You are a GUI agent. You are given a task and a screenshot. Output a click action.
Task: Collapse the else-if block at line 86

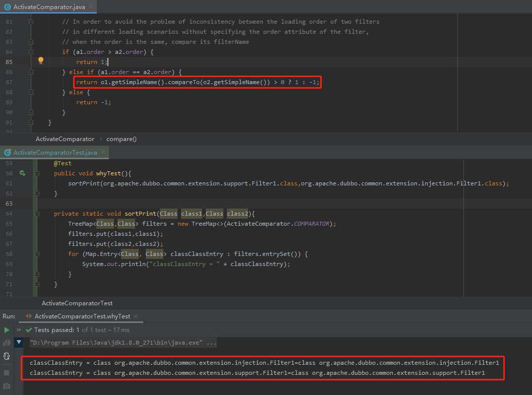(x=31, y=72)
